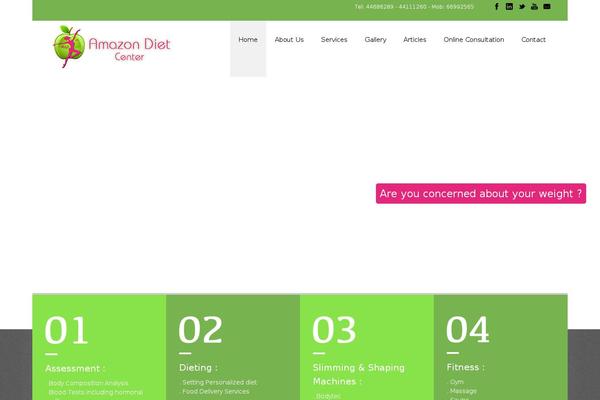The image size is (600, 400).
Task: Open the Articles menu item
Action: (x=415, y=39)
